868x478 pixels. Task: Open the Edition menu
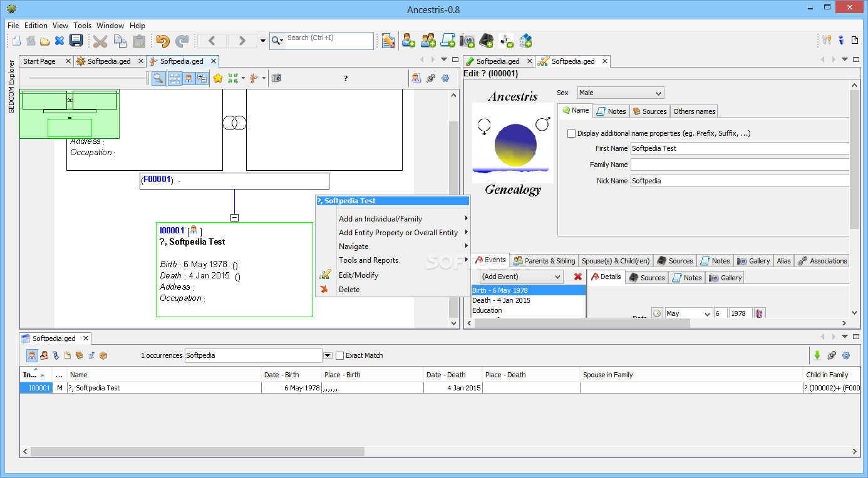36,26
